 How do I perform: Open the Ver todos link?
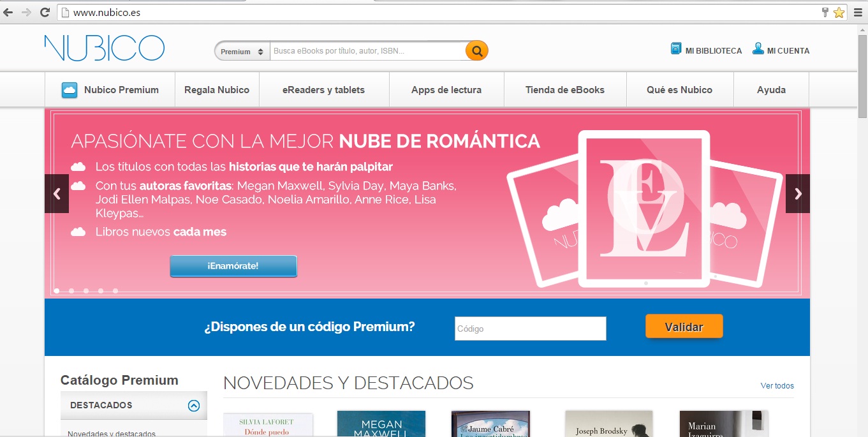click(x=777, y=386)
